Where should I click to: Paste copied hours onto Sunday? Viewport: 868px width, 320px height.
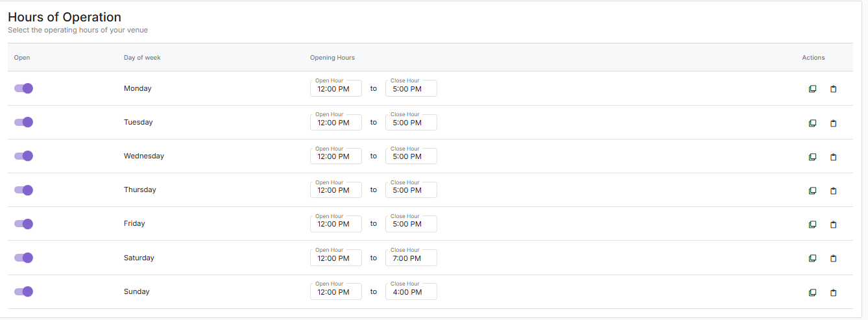[834, 293]
